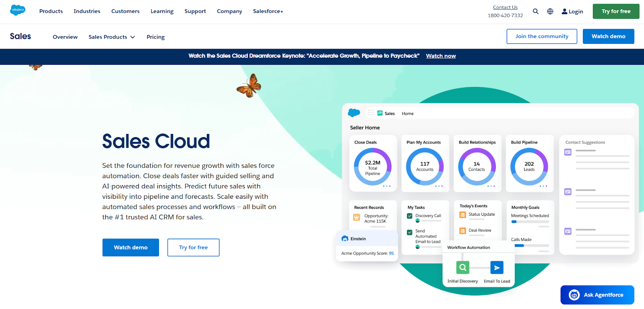Open the Salesforce+ menu
Screen dimensions: 644x309
click(x=268, y=11)
